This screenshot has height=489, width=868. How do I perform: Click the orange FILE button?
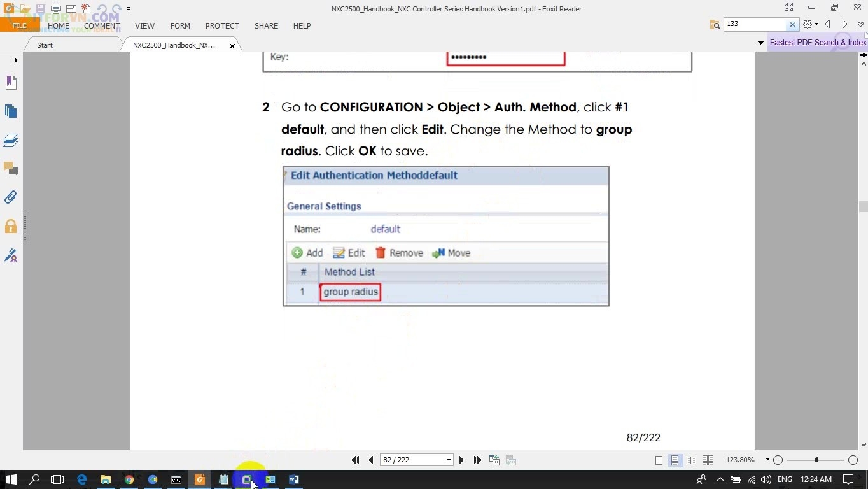[x=20, y=26]
